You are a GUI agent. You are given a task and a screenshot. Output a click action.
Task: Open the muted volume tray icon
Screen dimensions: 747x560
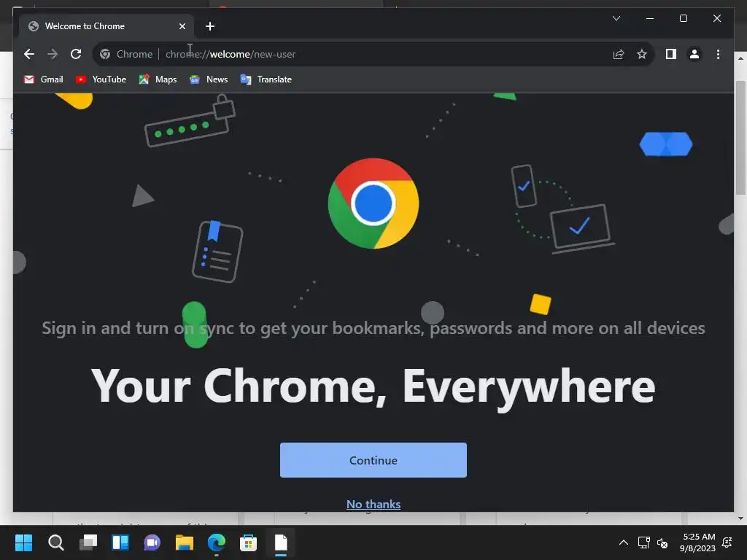coord(662,542)
